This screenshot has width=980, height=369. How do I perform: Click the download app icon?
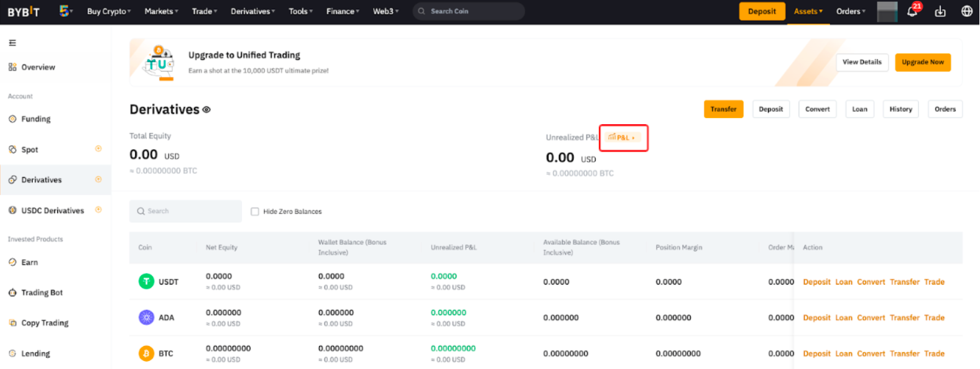[x=940, y=11]
